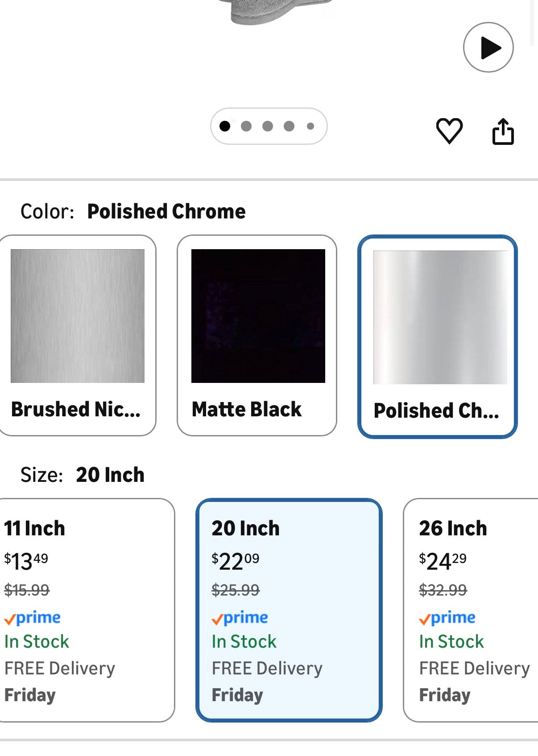
Task: Add item to wish list heart
Action: coord(449,131)
